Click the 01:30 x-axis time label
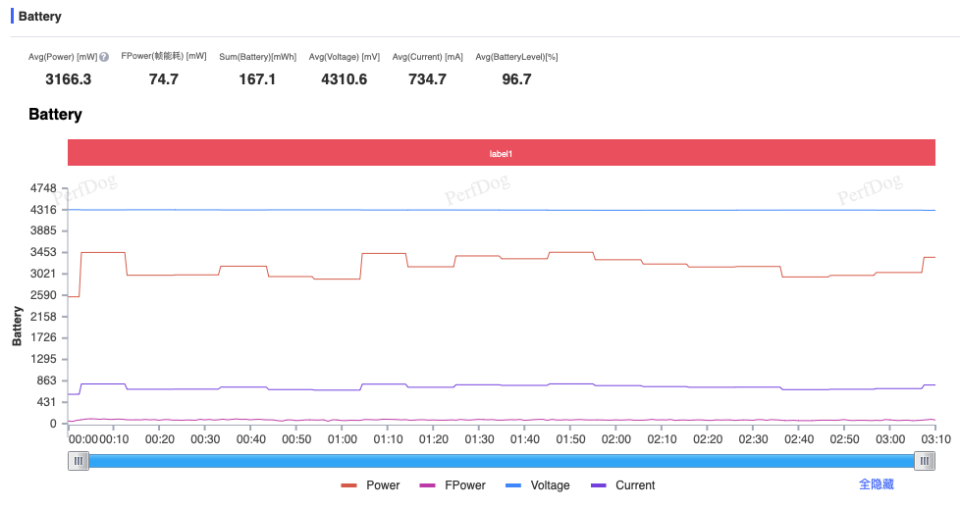The width and height of the screenshot is (960, 508). pos(479,439)
